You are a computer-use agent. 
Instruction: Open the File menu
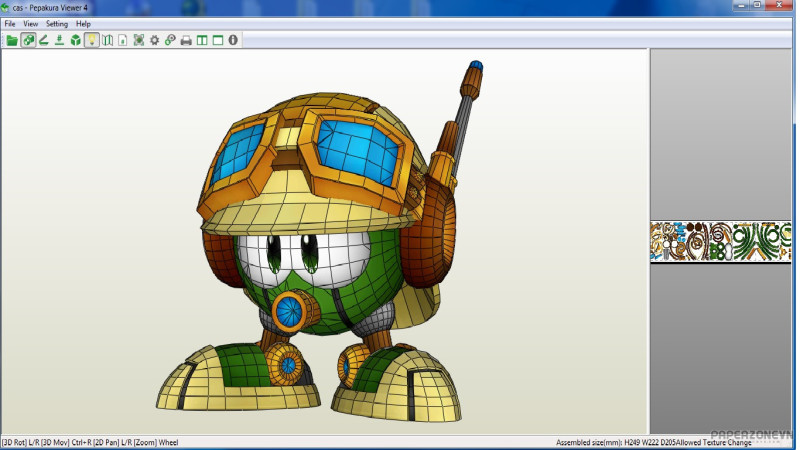(x=10, y=24)
